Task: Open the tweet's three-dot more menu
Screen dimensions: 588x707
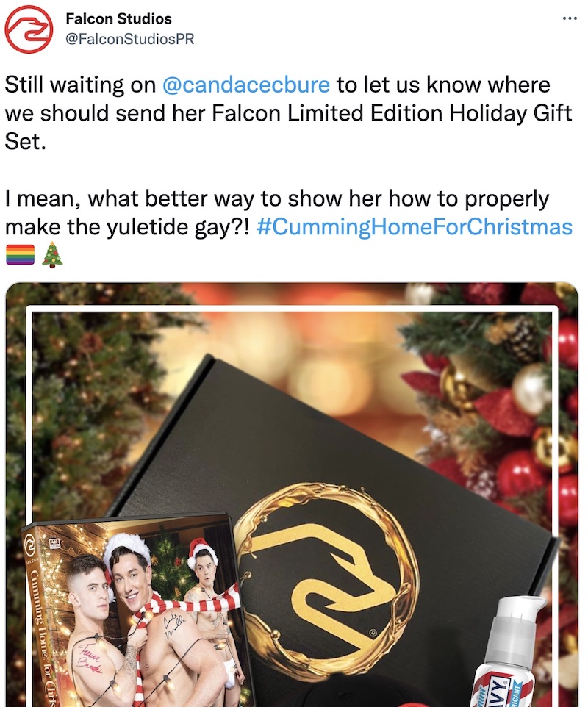Action: (570, 18)
